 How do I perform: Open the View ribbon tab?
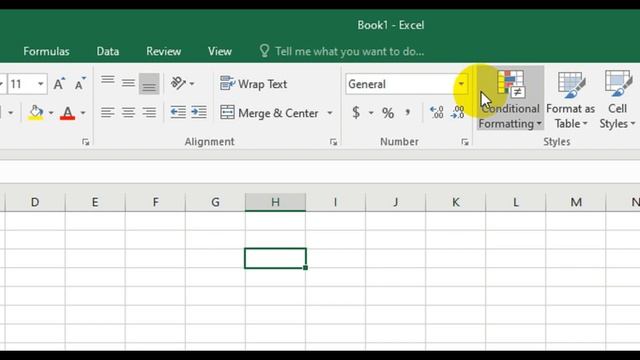(220, 51)
